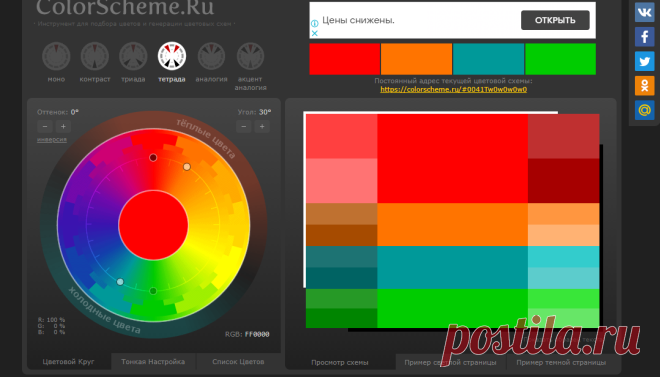The image size is (660, 377).
Task: Click the ОТКРЫТЬ ad button
Action: click(555, 20)
